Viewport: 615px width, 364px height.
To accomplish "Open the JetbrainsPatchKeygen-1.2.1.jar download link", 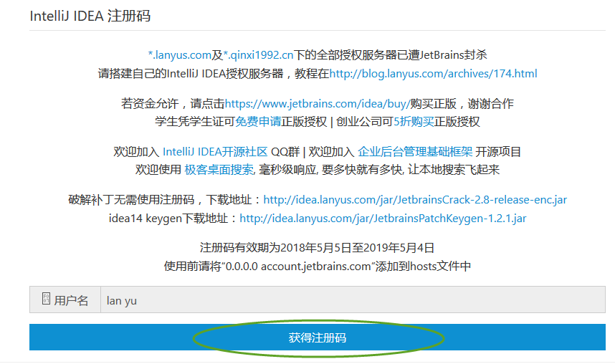I will [x=383, y=218].
